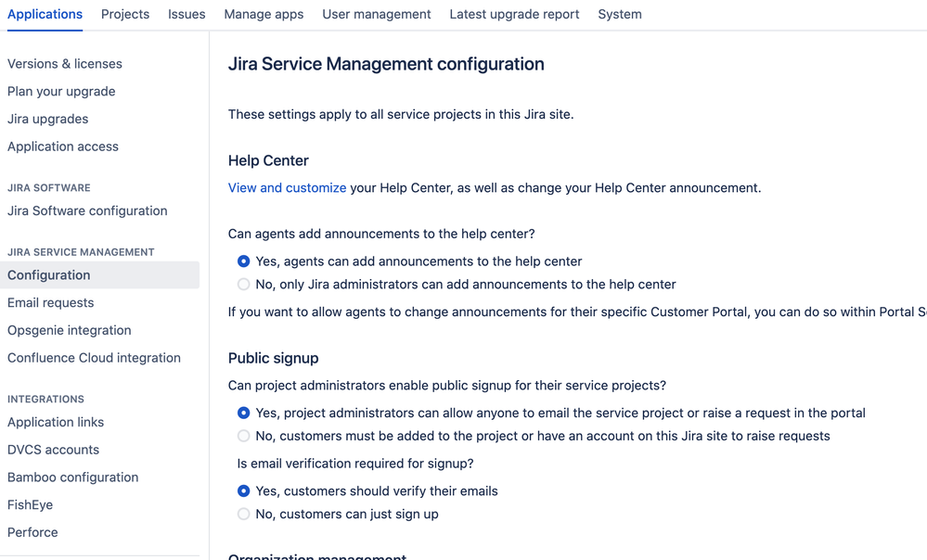The height and width of the screenshot is (560, 927).
Task: Click the INTEGRATIONS sidebar header
Action: [45, 400]
